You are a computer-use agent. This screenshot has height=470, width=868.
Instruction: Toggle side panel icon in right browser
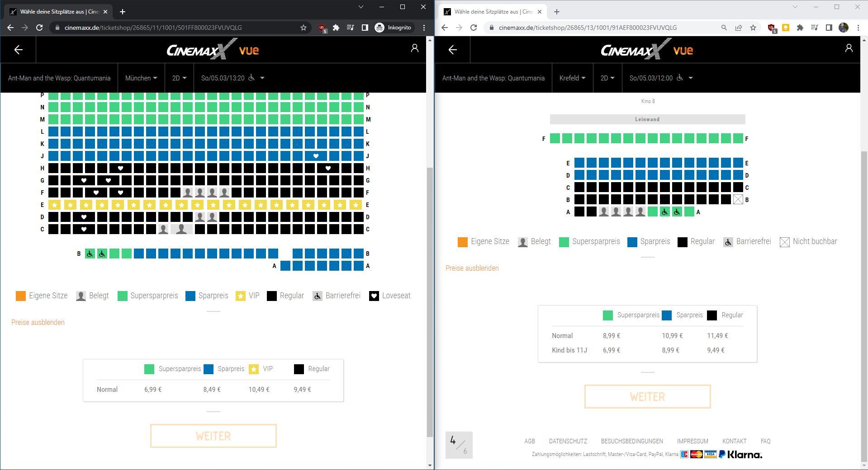[829, 28]
